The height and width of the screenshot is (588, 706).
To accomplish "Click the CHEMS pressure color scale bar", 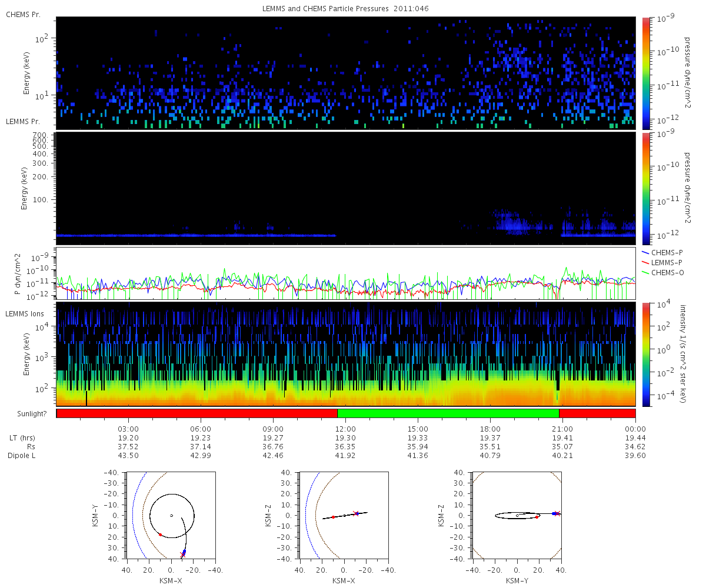I will (x=645, y=73).
